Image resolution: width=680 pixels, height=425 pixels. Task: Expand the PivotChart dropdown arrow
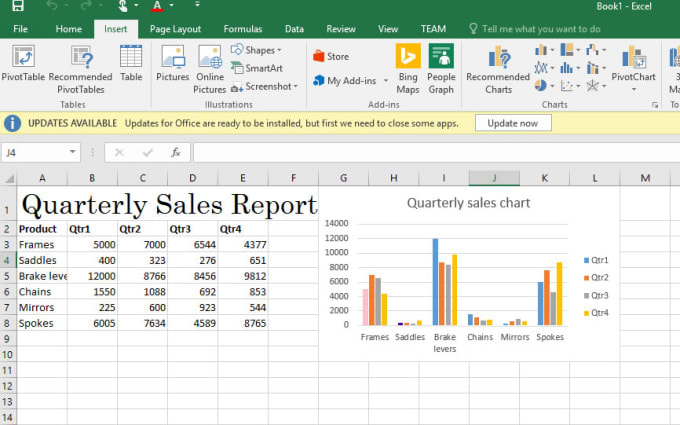pyautogui.click(x=634, y=89)
